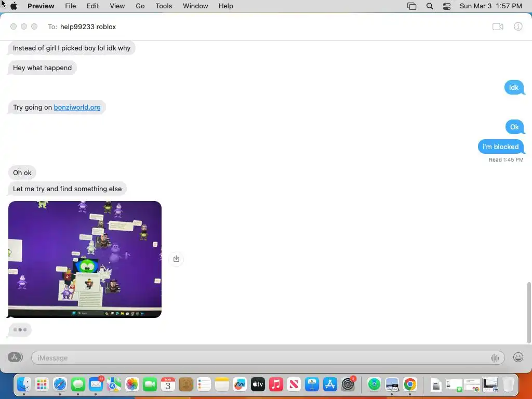Open the Bonzi world image thumbnail
532x399 pixels.
[85, 259]
